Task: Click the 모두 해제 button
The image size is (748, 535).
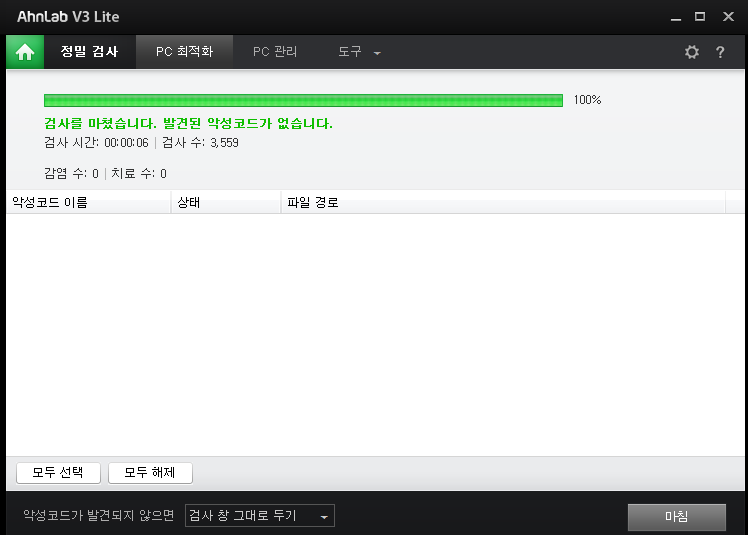Action: (x=150, y=473)
